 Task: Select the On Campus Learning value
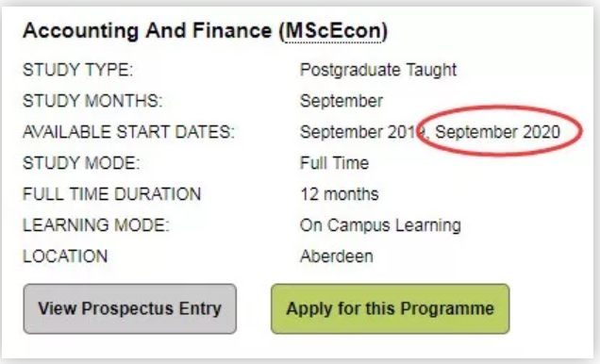coord(380,225)
